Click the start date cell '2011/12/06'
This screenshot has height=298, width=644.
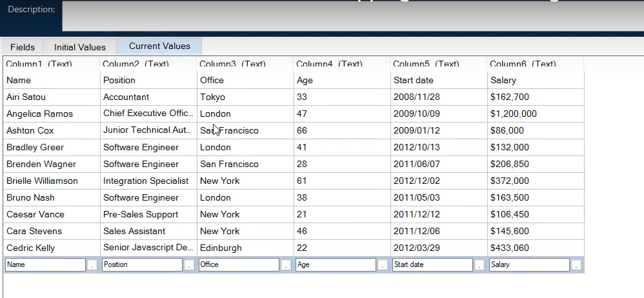click(439, 231)
